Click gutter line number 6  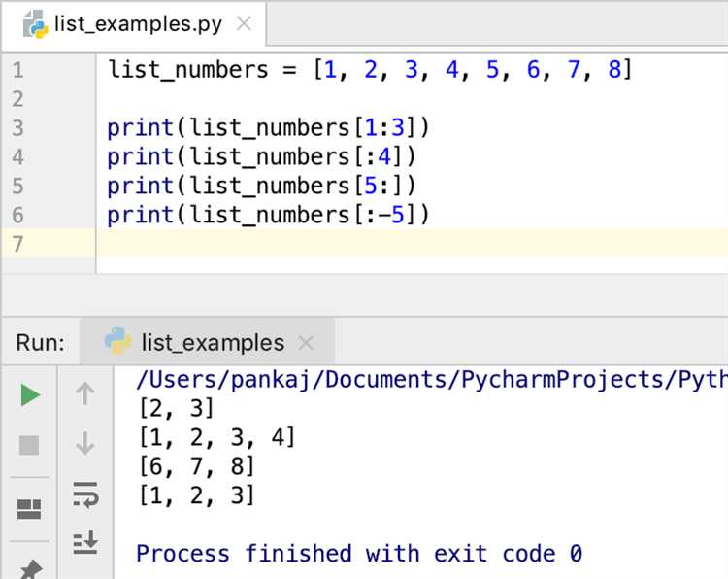click(x=18, y=215)
